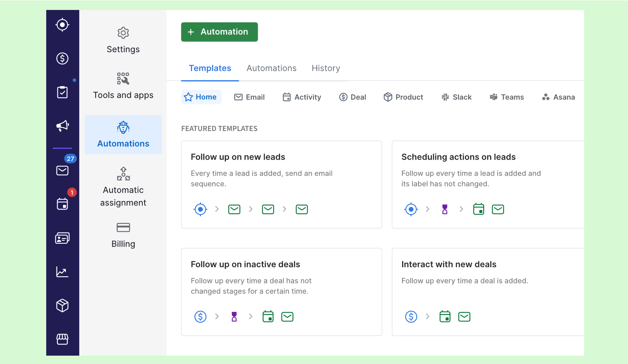Open Campaigns megaphone sidebar icon
628x364 pixels.
(x=62, y=126)
